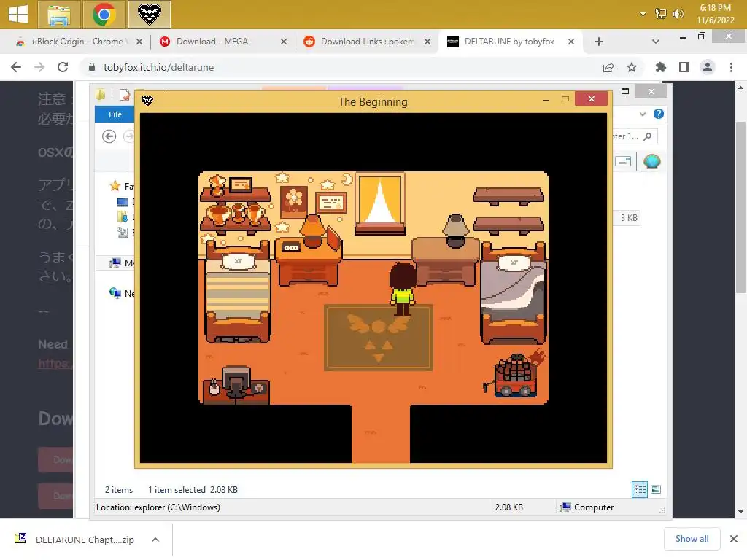Screen dimensions: 747x560
Task: Click the '1 item selected 2.08 KB' status text
Action: [x=193, y=489]
